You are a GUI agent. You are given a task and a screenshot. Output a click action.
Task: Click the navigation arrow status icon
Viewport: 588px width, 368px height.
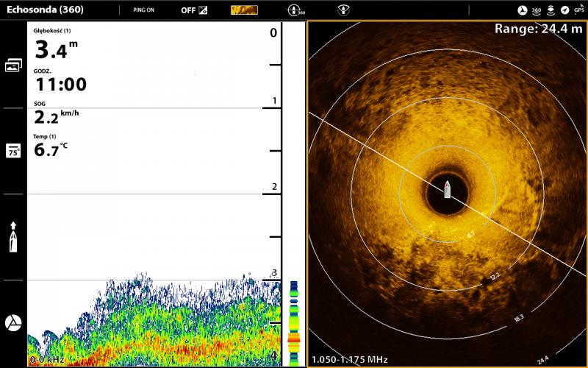[x=564, y=10]
